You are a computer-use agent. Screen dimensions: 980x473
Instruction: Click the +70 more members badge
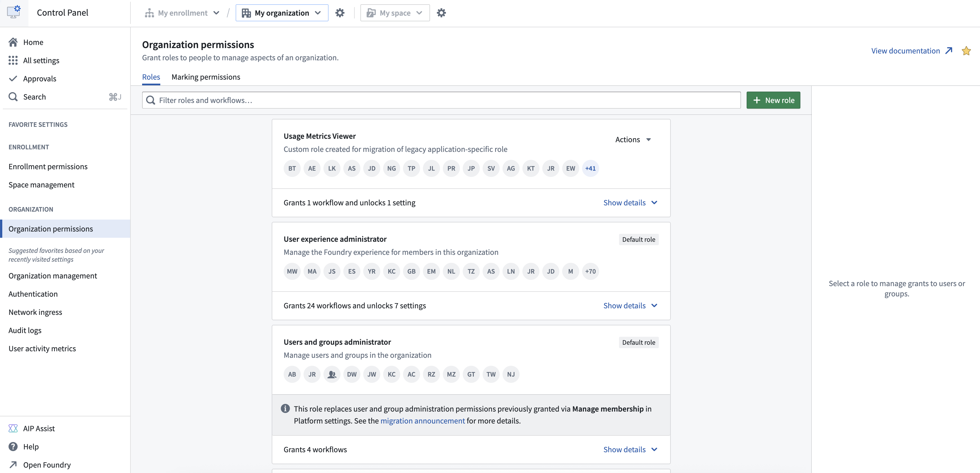point(590,272)
